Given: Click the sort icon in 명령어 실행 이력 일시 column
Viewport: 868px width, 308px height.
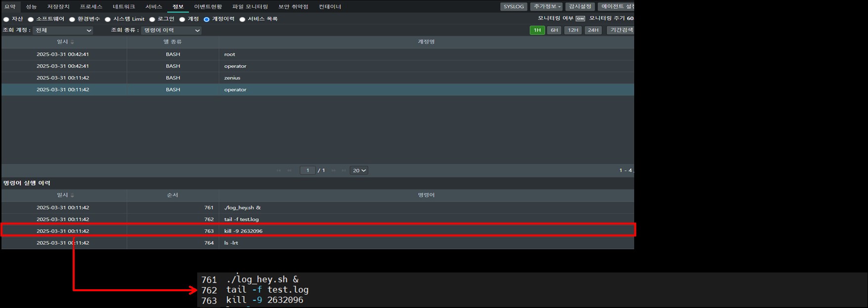Looking at the screenshot, I should 73,195.
